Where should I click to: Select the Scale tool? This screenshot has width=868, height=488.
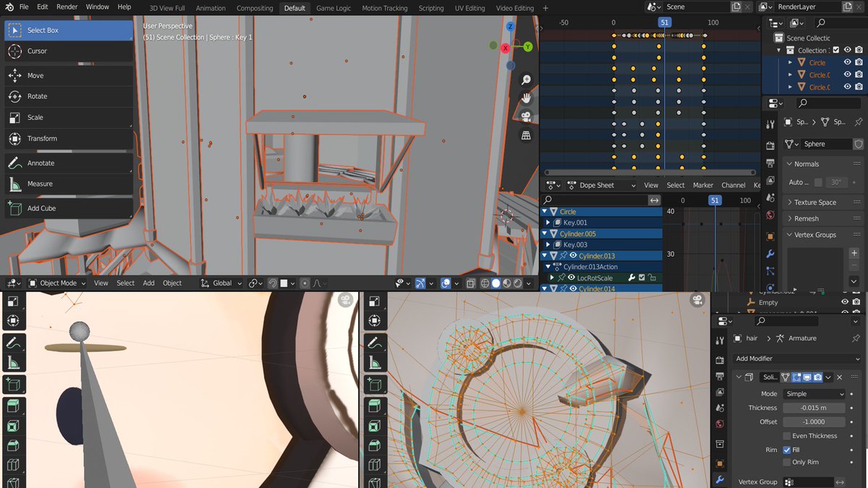pos(69,117)
